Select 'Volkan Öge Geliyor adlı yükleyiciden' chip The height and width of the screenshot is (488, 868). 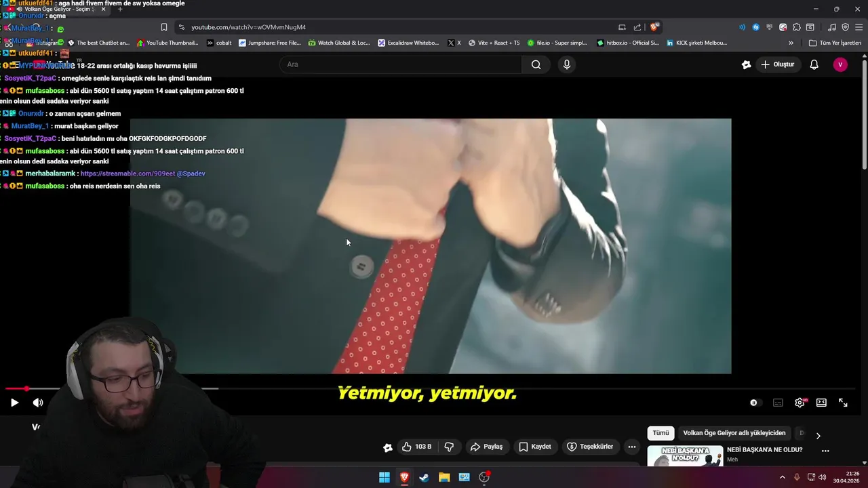734,433
